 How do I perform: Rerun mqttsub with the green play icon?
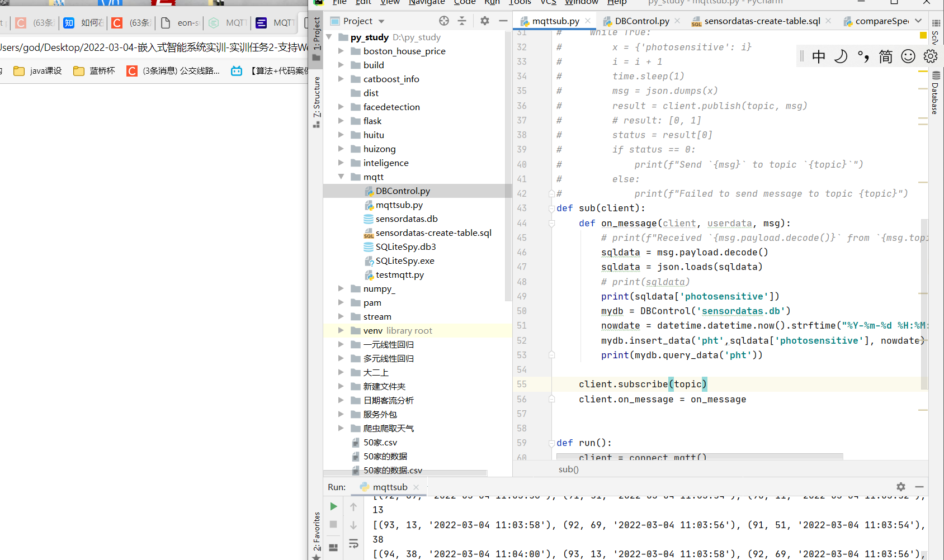click(333, 506)
